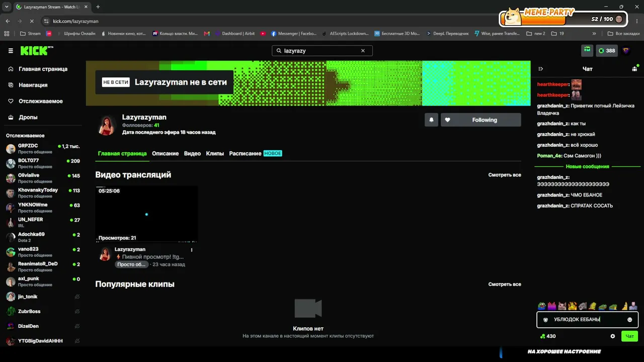Open ZubrBoss channel in followed list
Viewport: 644px width, 362px height.
[43, 311]
